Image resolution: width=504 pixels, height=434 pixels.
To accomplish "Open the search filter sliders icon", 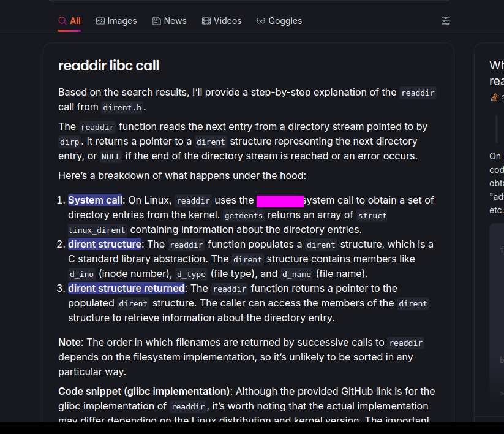I will point(445,21).
